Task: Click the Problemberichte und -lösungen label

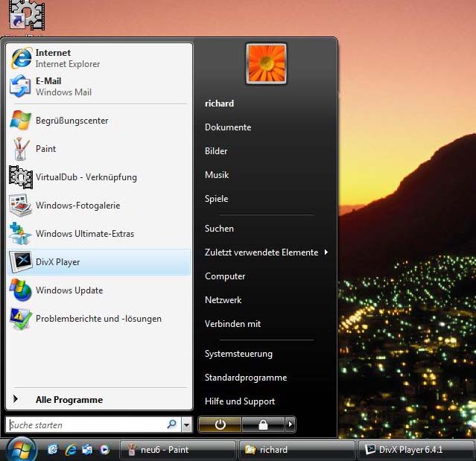Action: point(98,319)
